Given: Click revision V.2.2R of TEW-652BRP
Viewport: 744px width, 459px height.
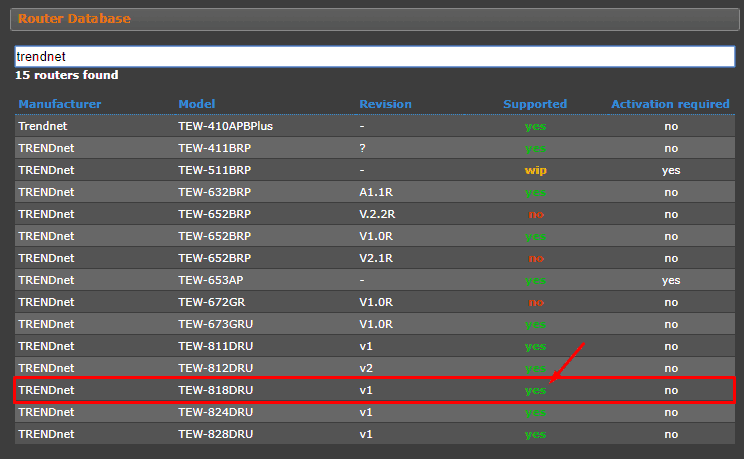Looking at the screenshot, I should pyautogui.click(x=377, y=214).
